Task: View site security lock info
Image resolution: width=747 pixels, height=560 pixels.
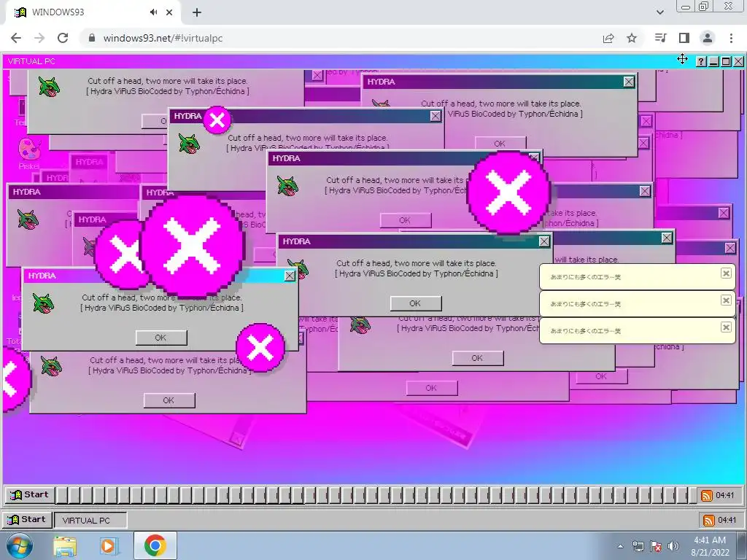Action: point(92,38)
